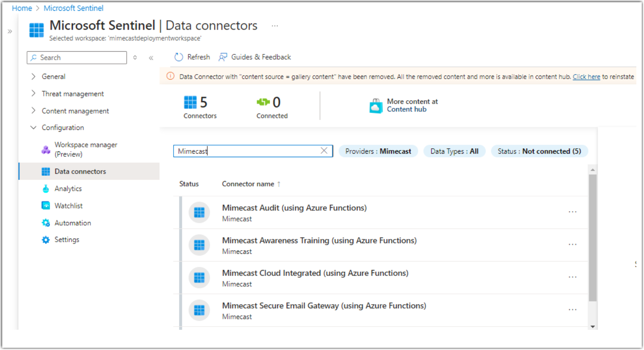Collapse the Configuration section
This screenshot has height=350, width=644.
point(63,127)
